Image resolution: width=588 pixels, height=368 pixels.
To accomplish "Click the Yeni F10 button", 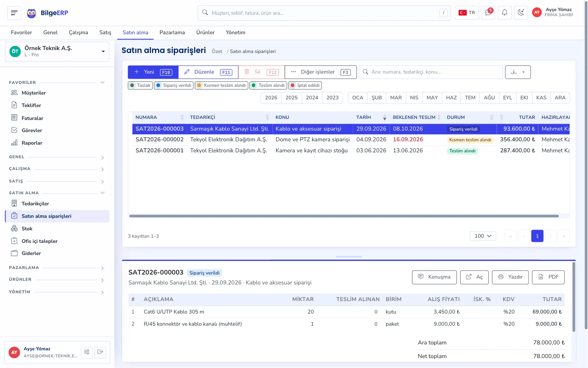I will tap(153, 72).
